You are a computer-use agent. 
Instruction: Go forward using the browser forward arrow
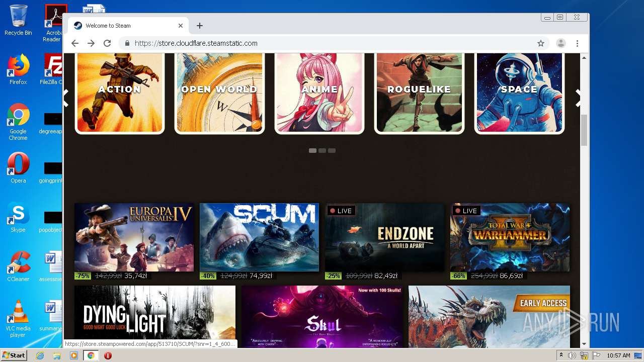pos(91,43)
